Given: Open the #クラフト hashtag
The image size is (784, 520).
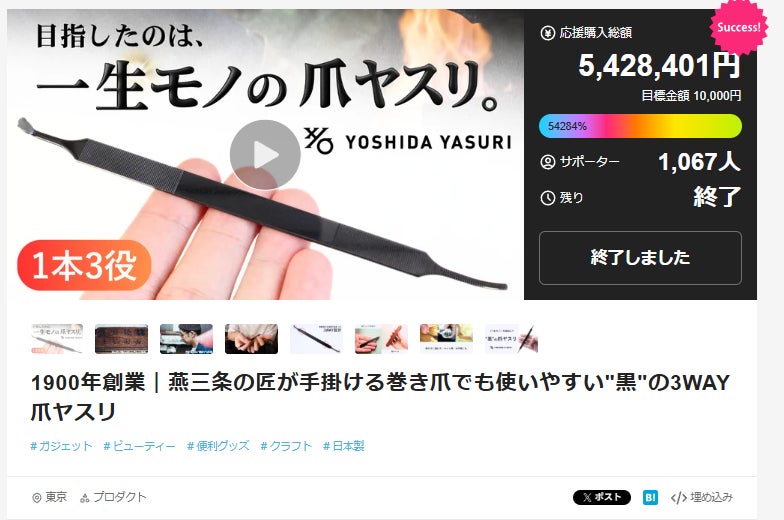Looking at the screenshot, I should coord(286,446).
